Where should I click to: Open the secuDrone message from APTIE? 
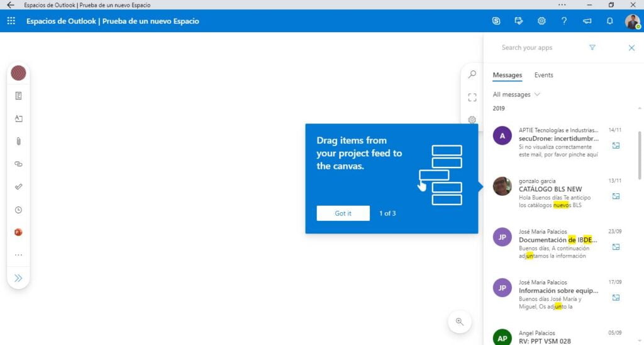point(558,142)
